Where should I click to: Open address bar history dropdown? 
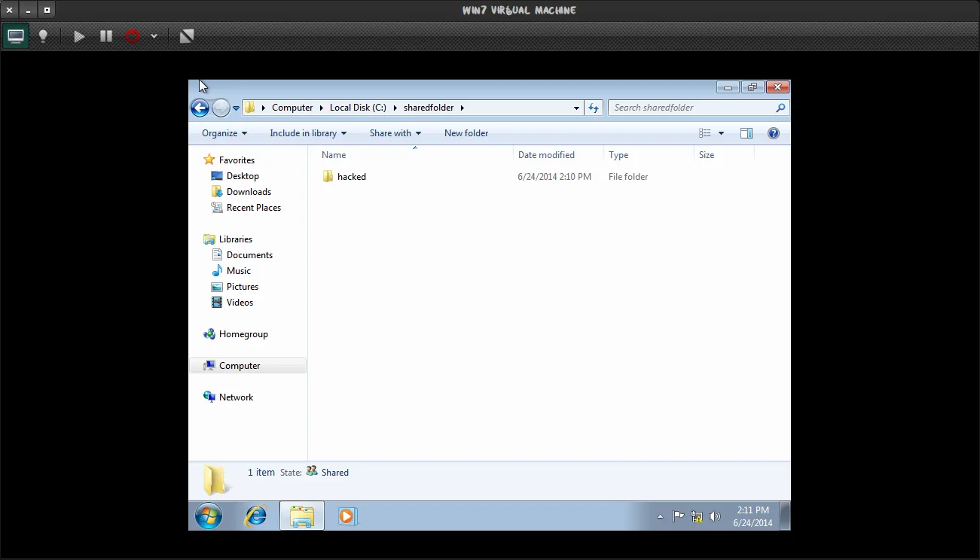point(577,108)
